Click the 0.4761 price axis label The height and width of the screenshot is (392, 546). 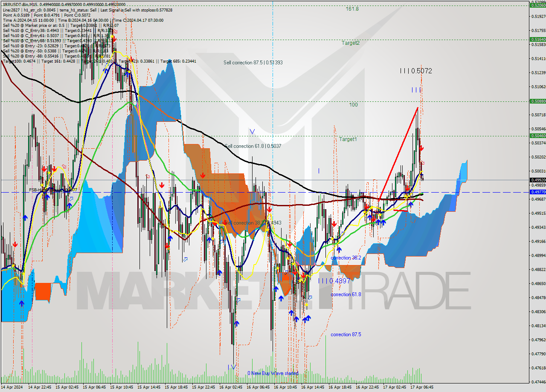click(538, 368)
